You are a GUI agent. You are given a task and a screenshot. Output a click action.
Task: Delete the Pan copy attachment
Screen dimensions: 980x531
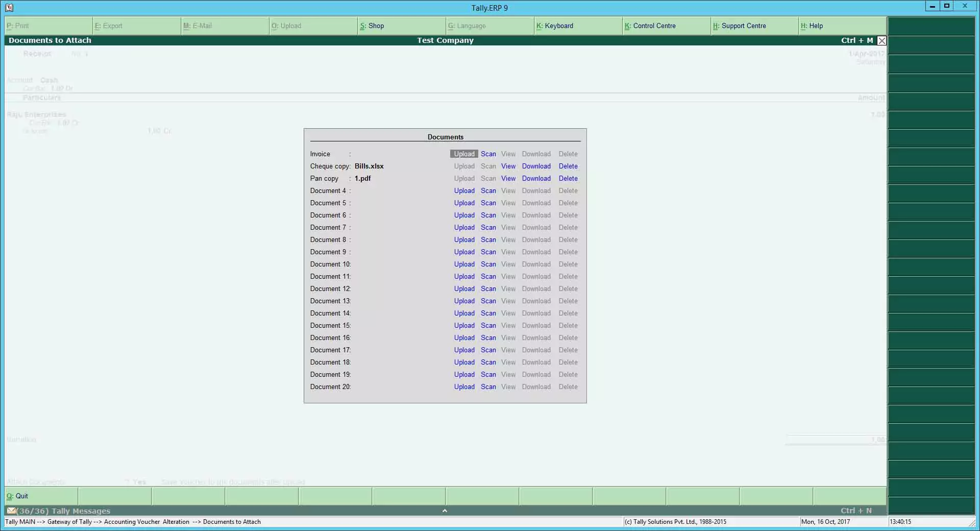coord(568,178)
